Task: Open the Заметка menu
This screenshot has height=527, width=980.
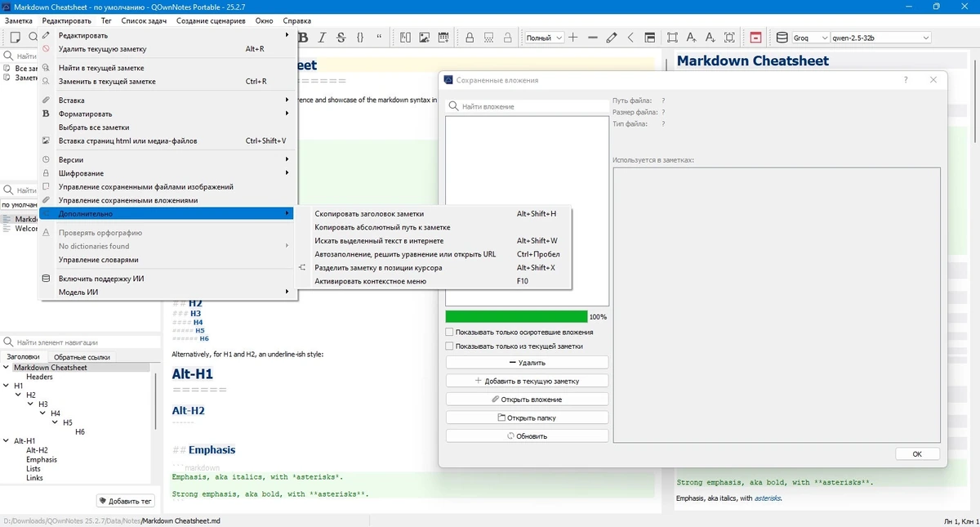Action: [x=19, y=20]
